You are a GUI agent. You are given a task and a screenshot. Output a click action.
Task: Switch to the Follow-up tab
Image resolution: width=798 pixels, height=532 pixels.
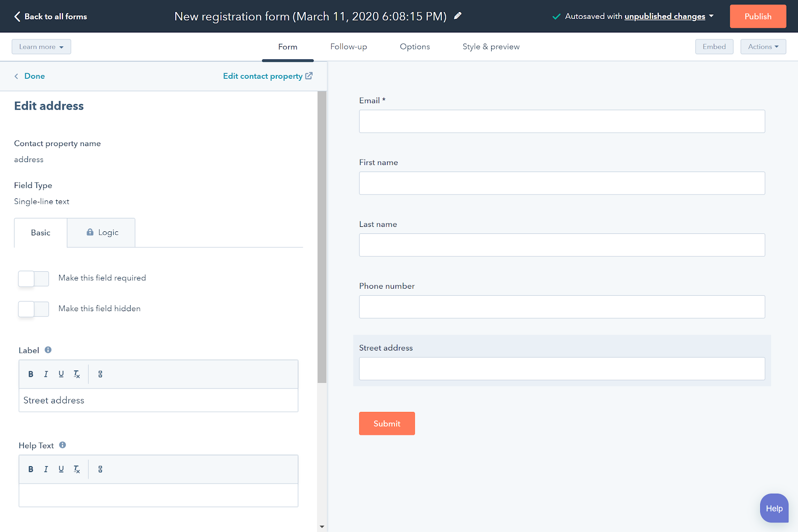[349, 47]
